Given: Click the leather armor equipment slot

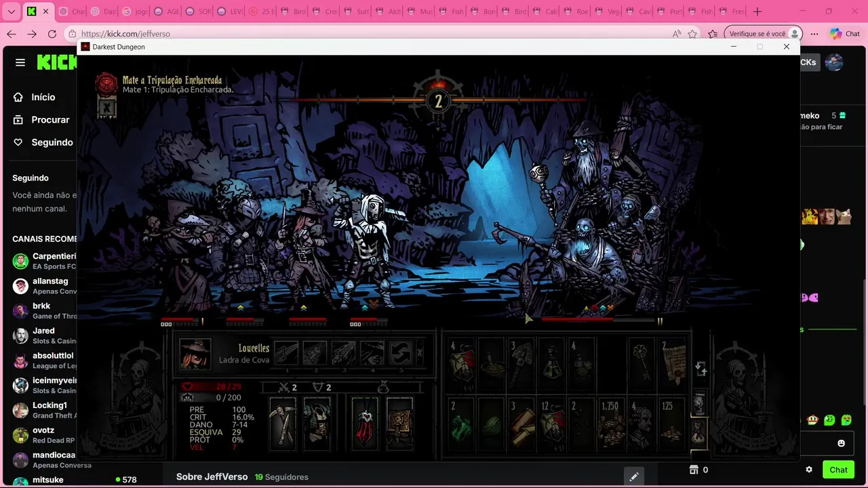Looking at the screenshot, I should 317,424.
